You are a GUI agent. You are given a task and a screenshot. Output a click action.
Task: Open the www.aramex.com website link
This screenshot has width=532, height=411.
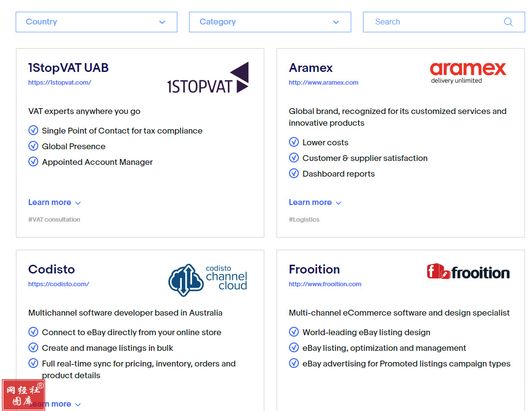pyautogui.click(x=323, y=82)
